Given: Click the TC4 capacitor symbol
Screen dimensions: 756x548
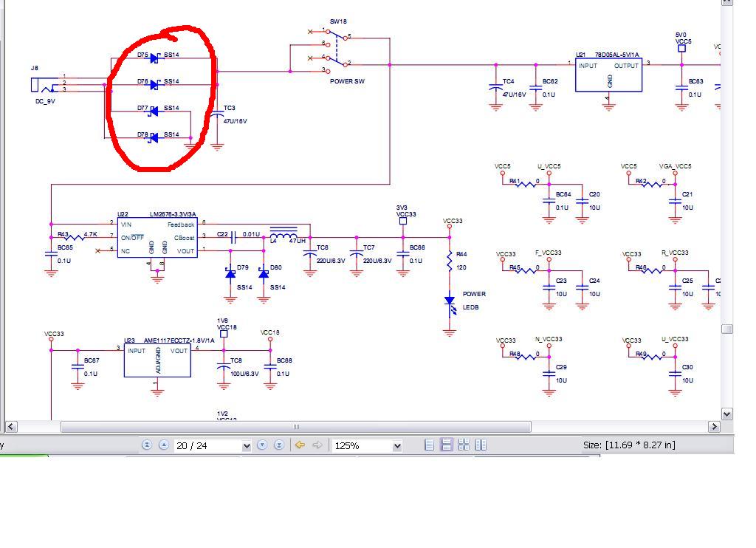Looking at the screenshot, I should tap(496, 89).
